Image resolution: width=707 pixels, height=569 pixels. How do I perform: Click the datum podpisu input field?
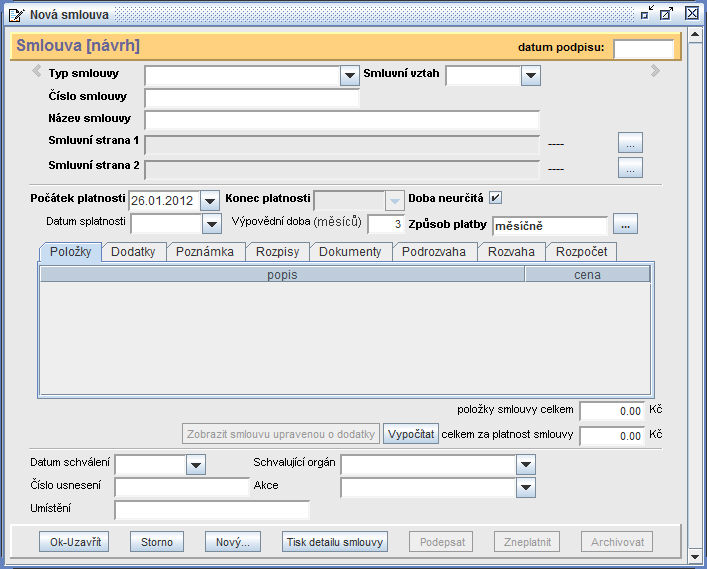pos(643,49)
